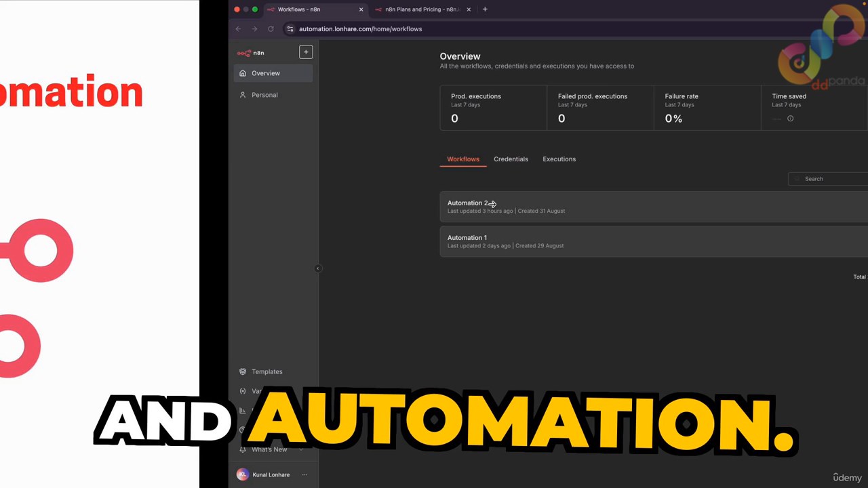Click the Personal user icon in sidebar
This screenshot has width=868, height=488.
243,95
